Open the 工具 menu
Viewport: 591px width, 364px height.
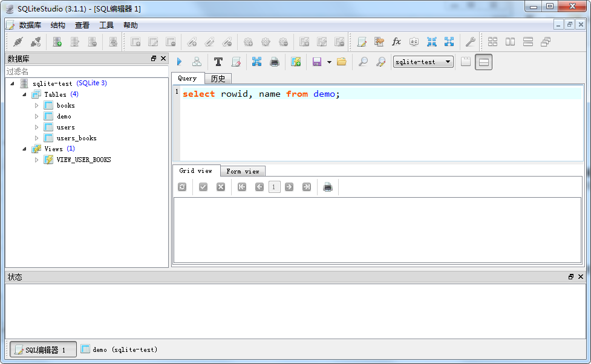pos(106,25)
